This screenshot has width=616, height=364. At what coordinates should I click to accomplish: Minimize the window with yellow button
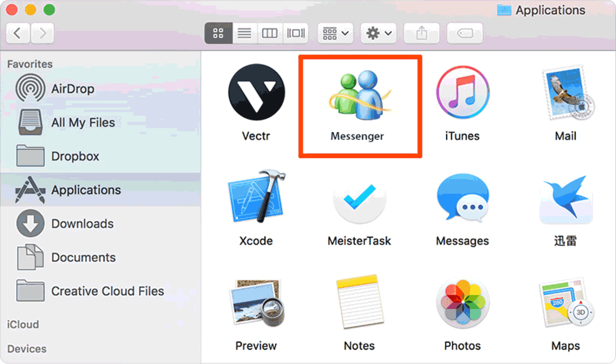click(30, 9)
